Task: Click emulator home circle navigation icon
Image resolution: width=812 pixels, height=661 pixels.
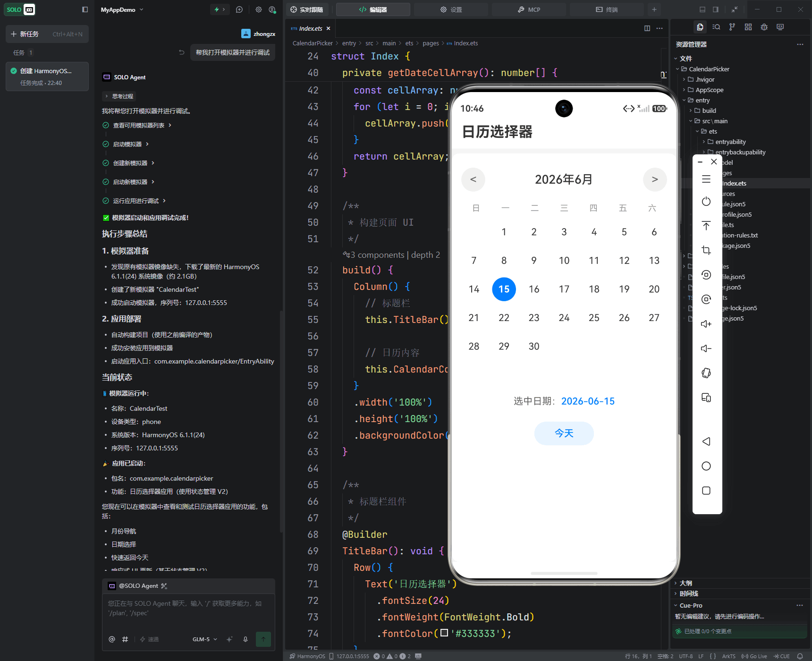Action: (x=706, y=466)
